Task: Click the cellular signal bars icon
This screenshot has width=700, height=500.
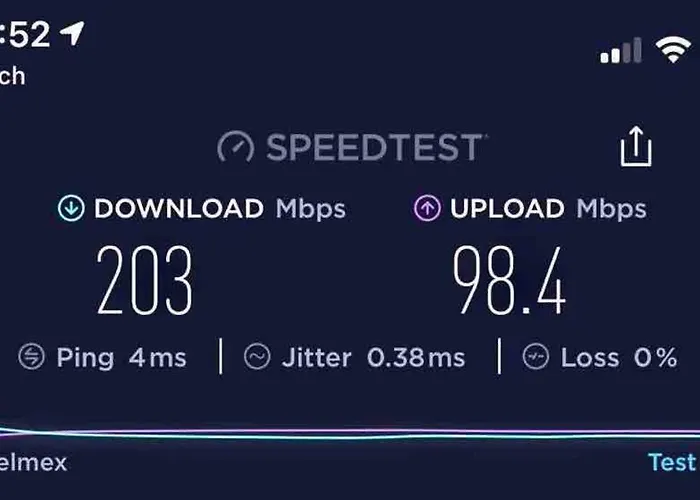Action: tap(621, 50)
